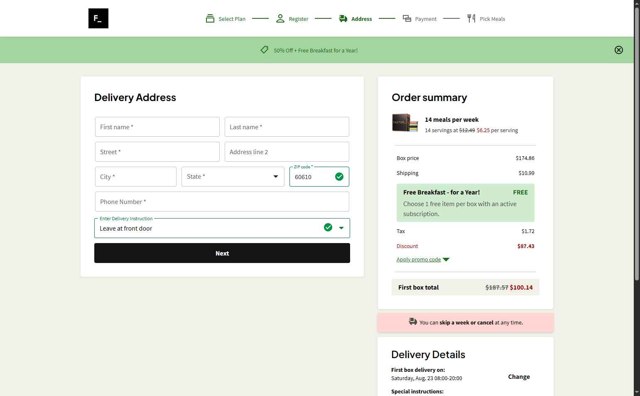The image size is (640, 396).
Task: Click the Address delivery truck icon
Action: (x=343, y=19)
